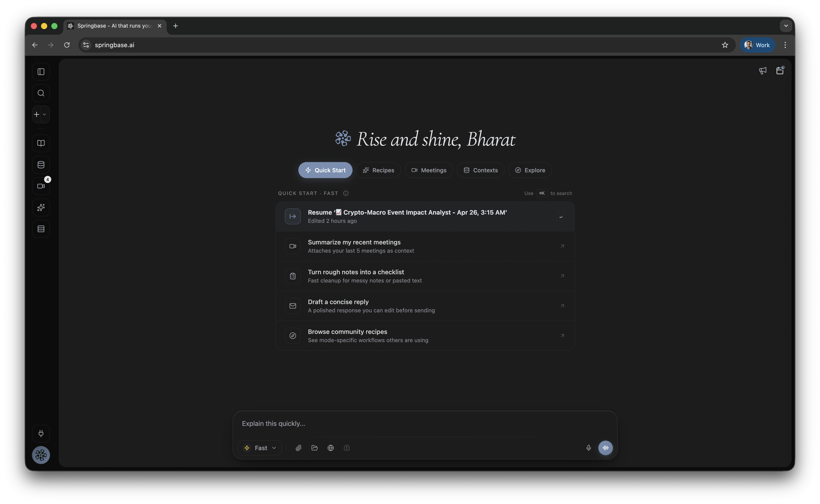Toggle the brain reasoning icon in composer
Image resolution: width=820 pixels, height=504 pixels.
click(347, 448)
